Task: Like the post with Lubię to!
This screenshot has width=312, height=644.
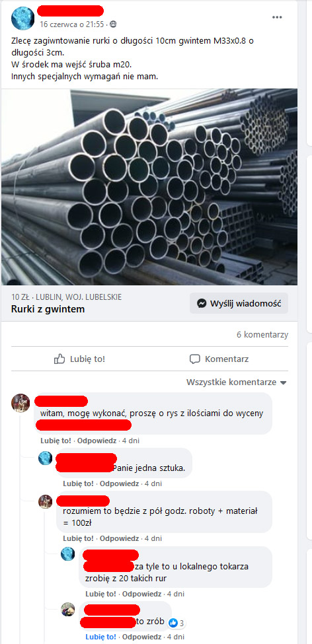Action: point(80,359)
